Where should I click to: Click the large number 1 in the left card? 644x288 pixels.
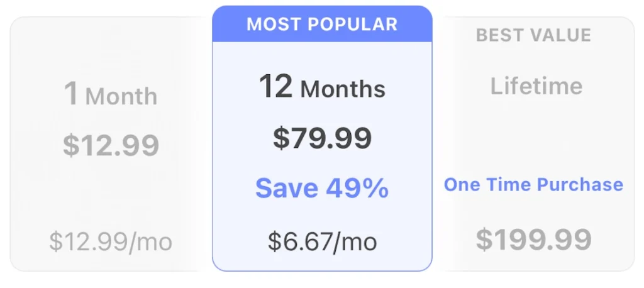72,94
